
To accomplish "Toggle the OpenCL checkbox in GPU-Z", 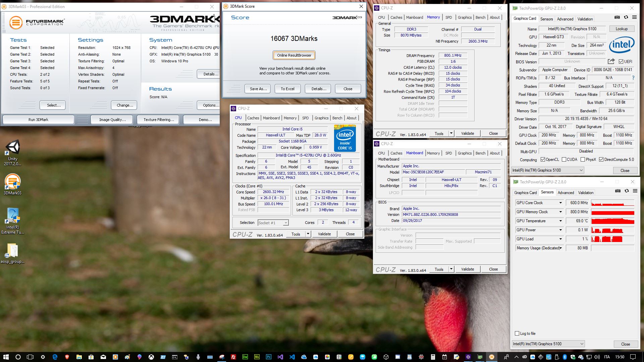I will pos(543,160).
